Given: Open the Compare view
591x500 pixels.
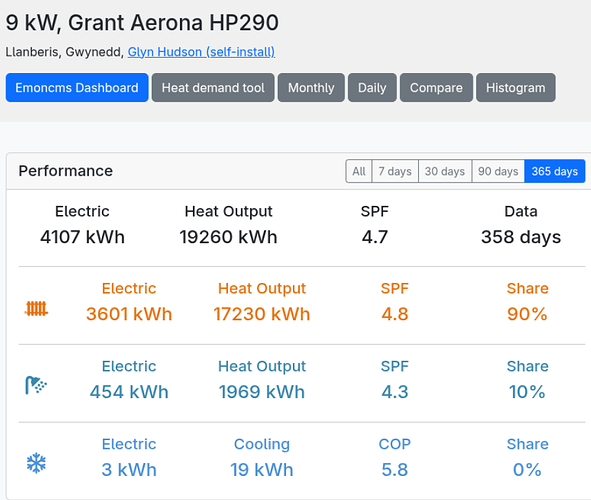Looking at the screenshot, I should coord(436,88).
